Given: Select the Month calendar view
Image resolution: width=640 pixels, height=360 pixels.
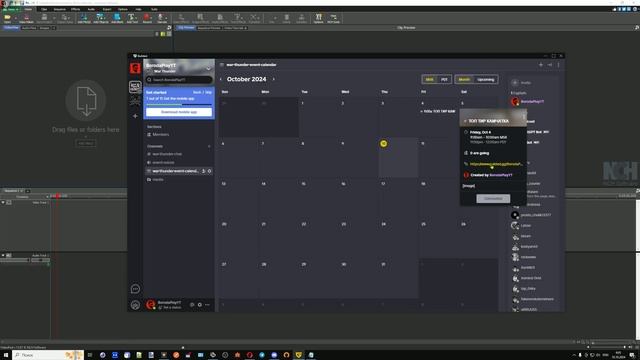Looking at the screenshot, I should pyautogui.click(x=464, y=80).
